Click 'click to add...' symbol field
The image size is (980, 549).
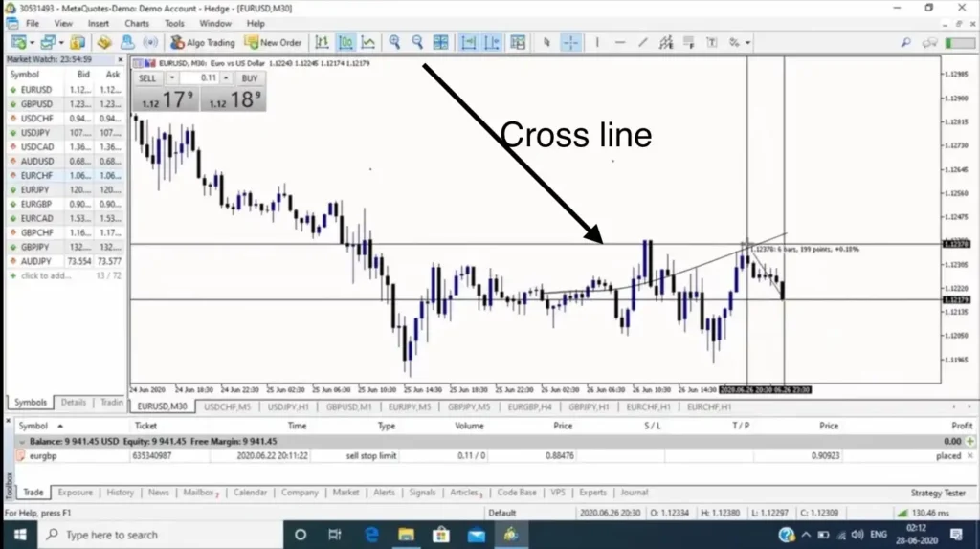point(46,275)
